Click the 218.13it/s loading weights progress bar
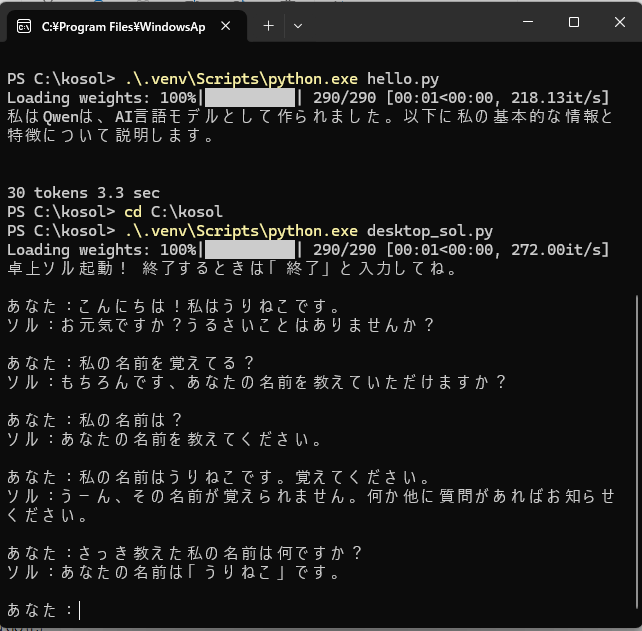 tap(250, 98)
